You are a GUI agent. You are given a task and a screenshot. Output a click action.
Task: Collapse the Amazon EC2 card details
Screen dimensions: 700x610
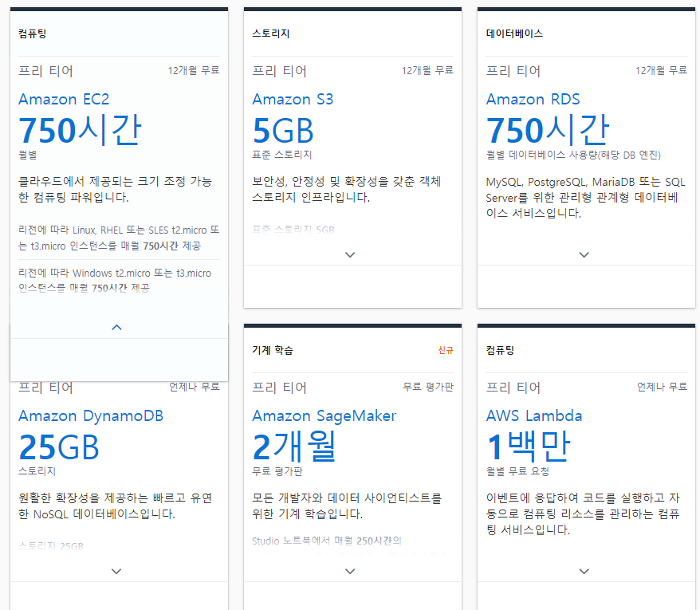[116, 328]
